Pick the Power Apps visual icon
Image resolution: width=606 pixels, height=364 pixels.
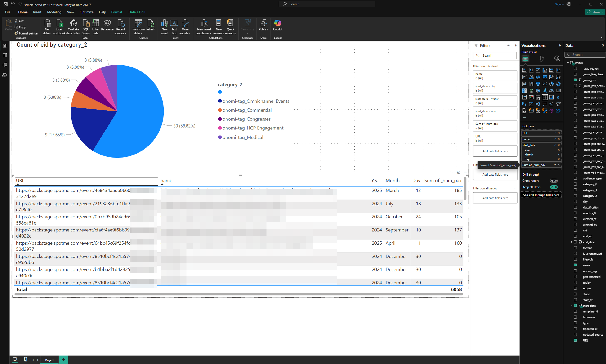551,111
